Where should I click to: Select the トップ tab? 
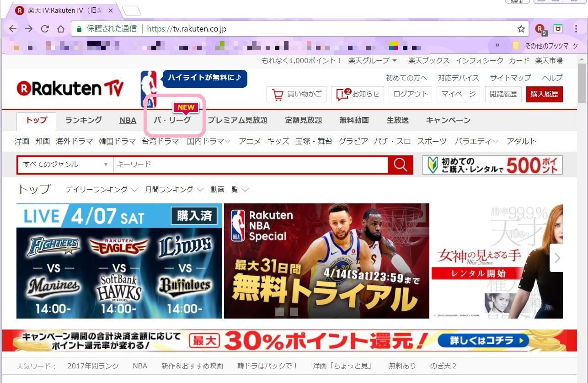point(37,121)
